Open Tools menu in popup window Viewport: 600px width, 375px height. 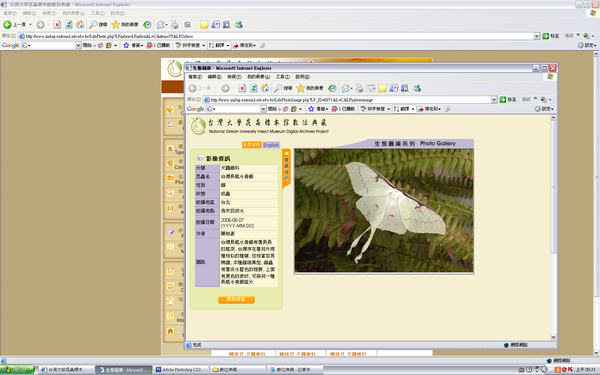point(283,77)
